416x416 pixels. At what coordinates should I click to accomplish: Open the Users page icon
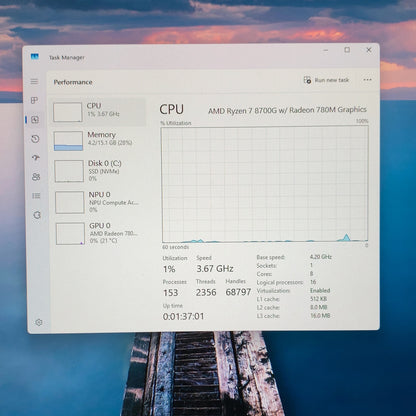[36, 177]
